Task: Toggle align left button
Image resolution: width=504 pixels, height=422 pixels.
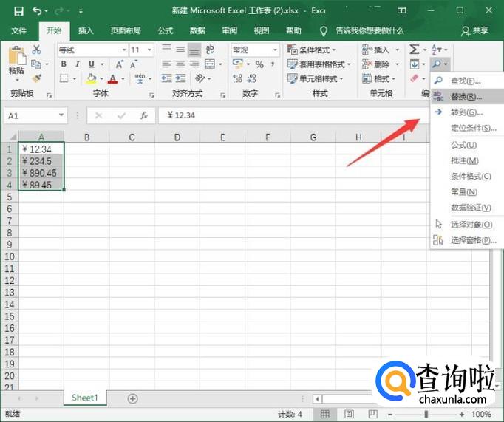Action: tap(166, 64)
